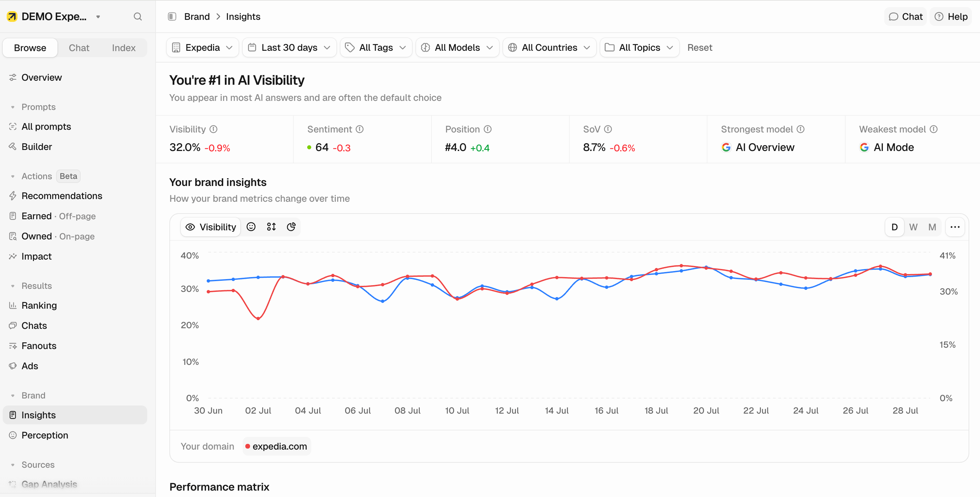
Task: Click the Beta badge next to Actions
Action: (x=69, y=176)
